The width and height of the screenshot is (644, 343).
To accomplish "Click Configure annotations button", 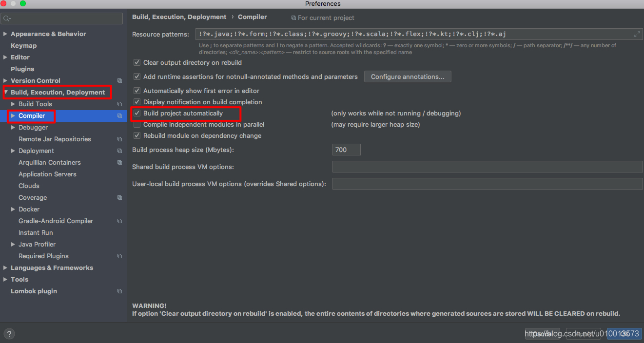I will pyautogui.click(x=408, y=76).
